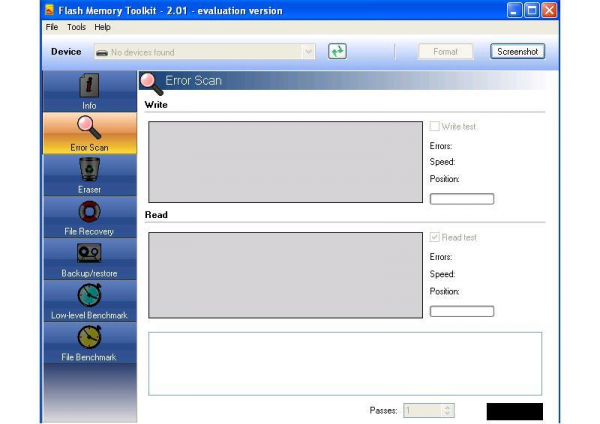Click the Format button
This screenshot has height=424, width=600.
[x=445, y=52]
